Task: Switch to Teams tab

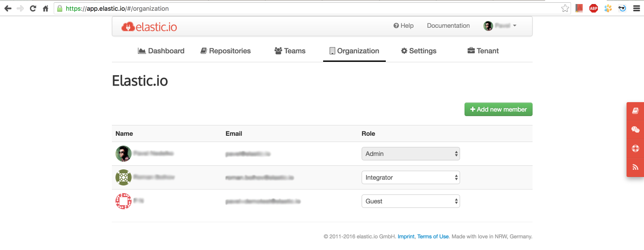Action: coord(290,51)
